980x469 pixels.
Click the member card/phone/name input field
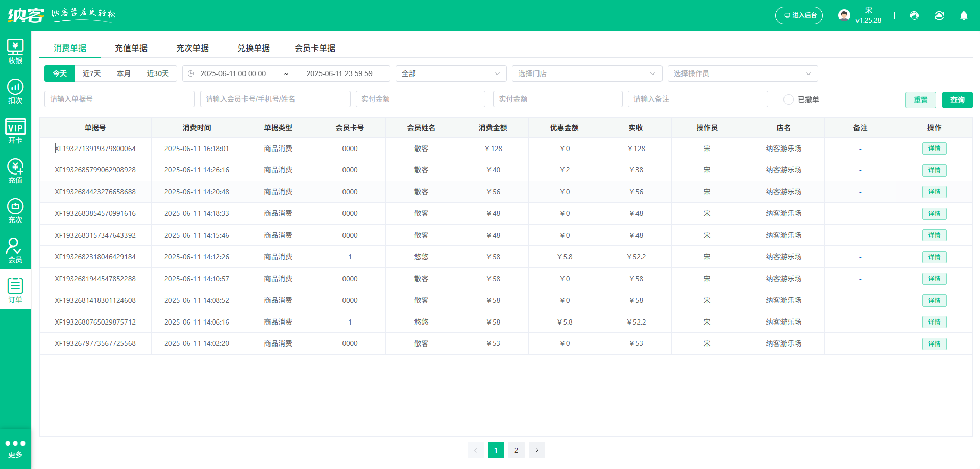coord(275,99)
